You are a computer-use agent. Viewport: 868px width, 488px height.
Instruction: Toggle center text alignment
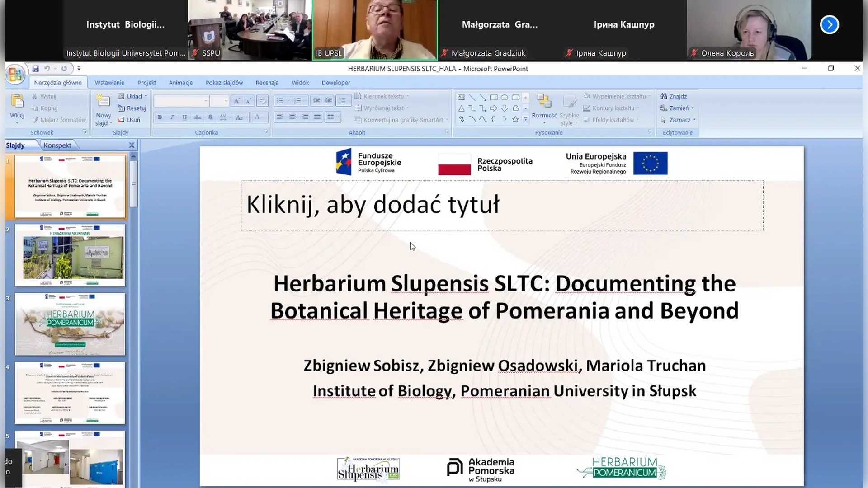pyautogui.click(x=292, y=117)
